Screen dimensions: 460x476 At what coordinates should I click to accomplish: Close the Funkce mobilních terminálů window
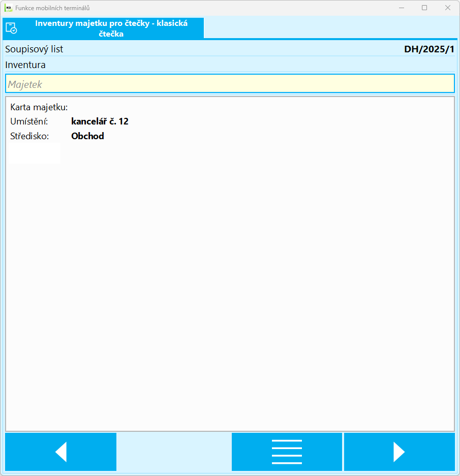click(447, 8)
